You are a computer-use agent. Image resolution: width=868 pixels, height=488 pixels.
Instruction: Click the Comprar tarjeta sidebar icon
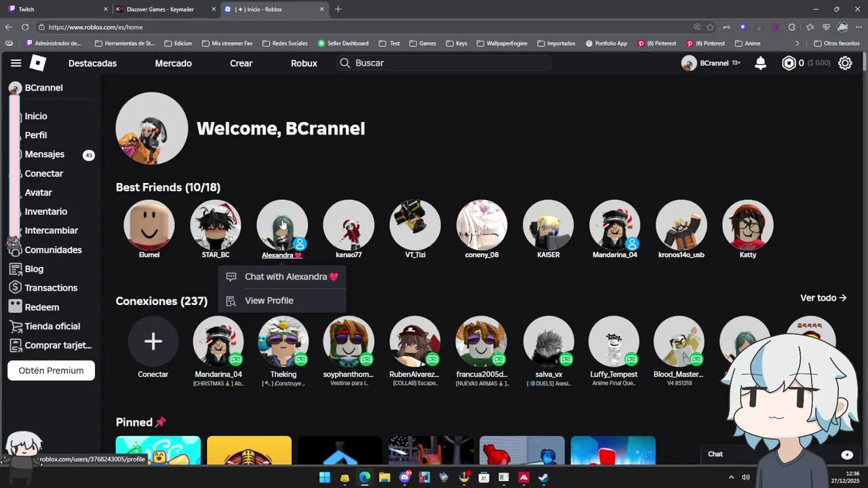(15, 345)
